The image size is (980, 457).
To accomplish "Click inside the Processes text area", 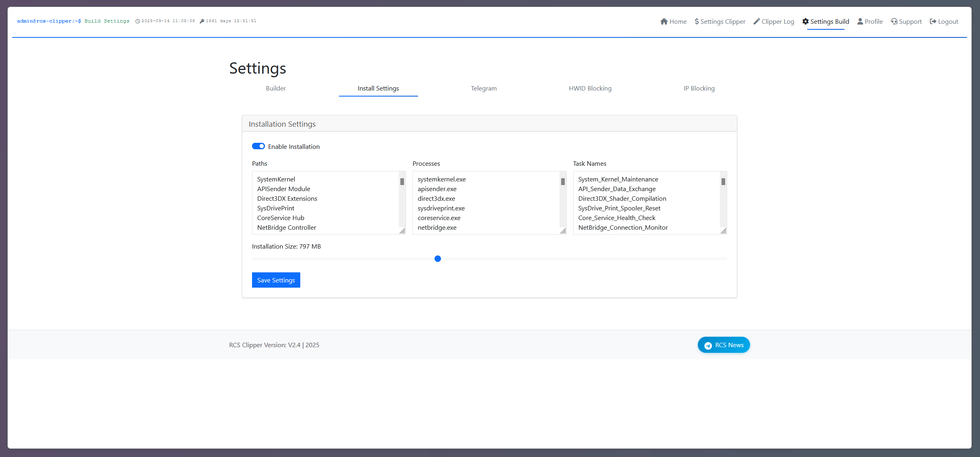I will (490, 203).
